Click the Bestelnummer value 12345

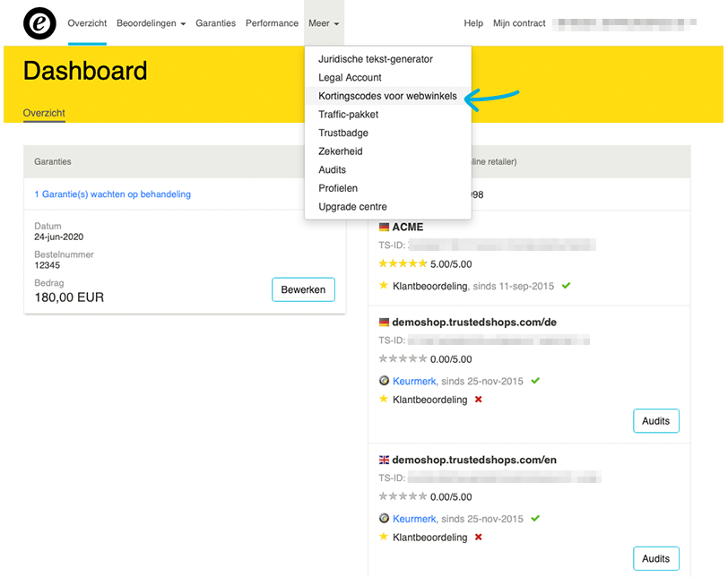coord(48,265)
